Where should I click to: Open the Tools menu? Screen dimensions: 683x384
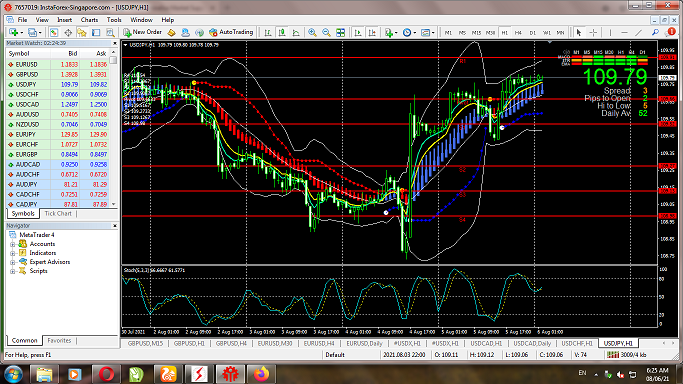coord(114,20)
